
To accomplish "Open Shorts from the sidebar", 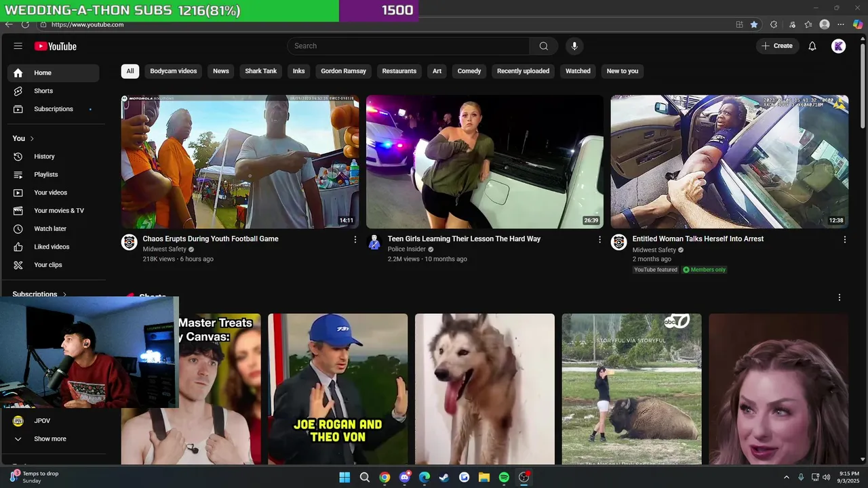I will click(x=54, y=91).
